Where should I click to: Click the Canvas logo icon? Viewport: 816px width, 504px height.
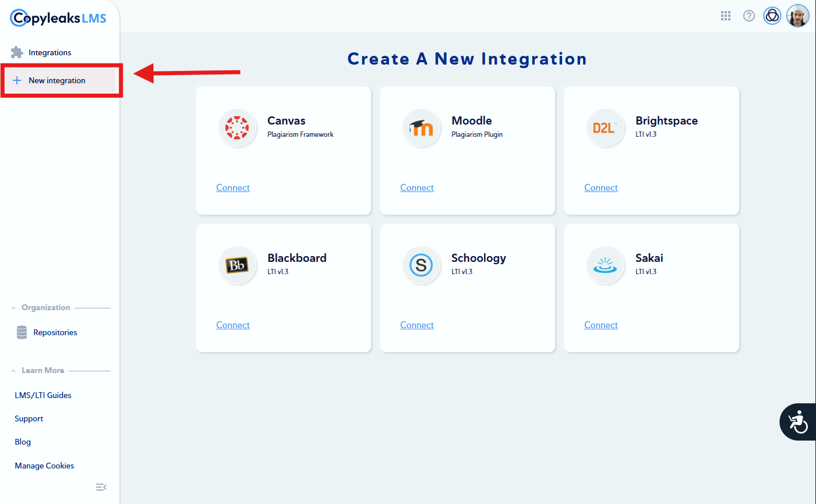pyautogui.click(x=237, y=127)
